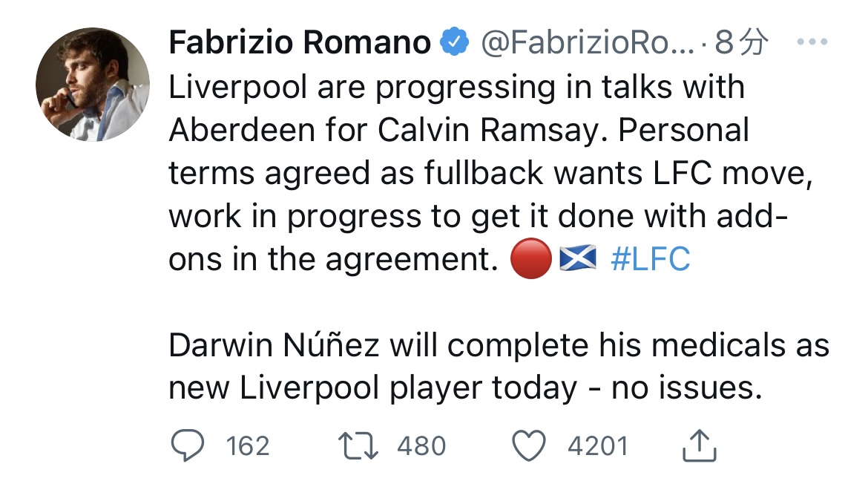Click the reply speech bubble icon
The image size is (868, 484).
(x=190, y=445)
